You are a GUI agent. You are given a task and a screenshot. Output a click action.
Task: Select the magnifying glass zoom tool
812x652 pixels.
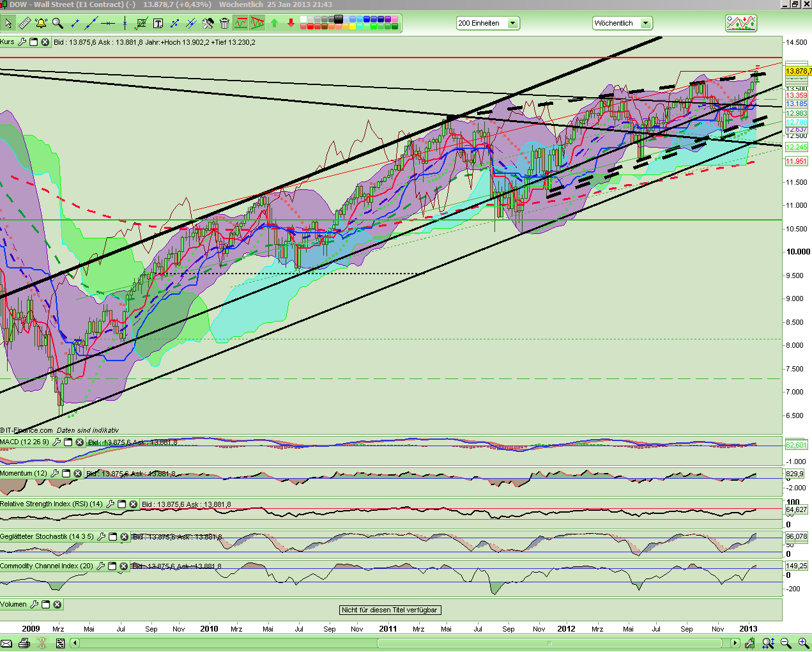(x=58, y=24)
